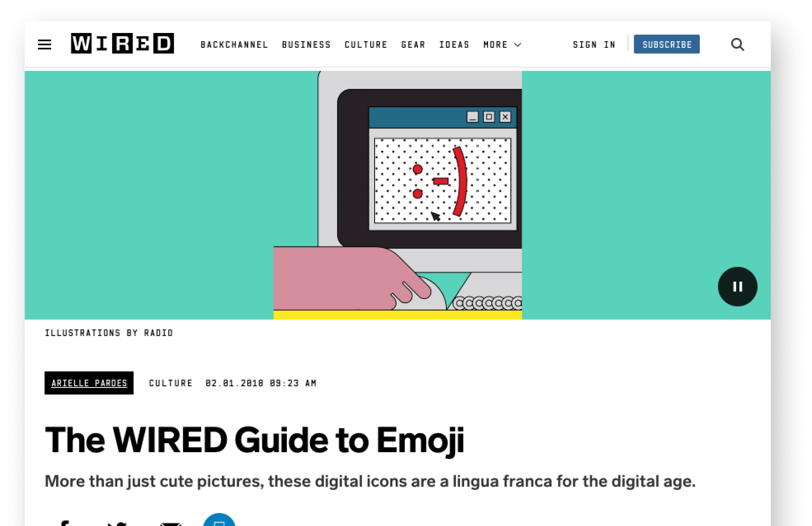This screenshot has width=812, height=526.
Task: Go to Gear section
Action: 413,45
